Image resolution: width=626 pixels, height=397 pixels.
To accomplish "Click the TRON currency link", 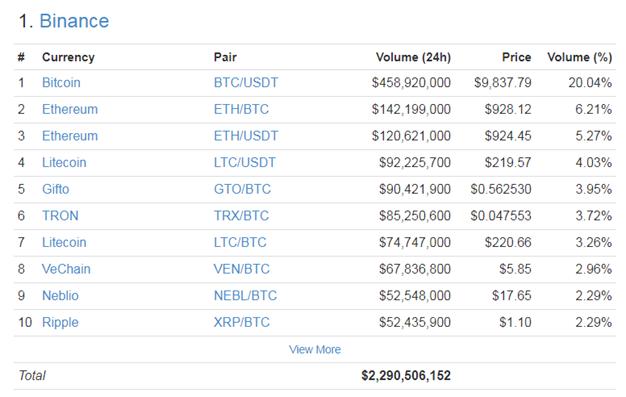I will [60, 216].
